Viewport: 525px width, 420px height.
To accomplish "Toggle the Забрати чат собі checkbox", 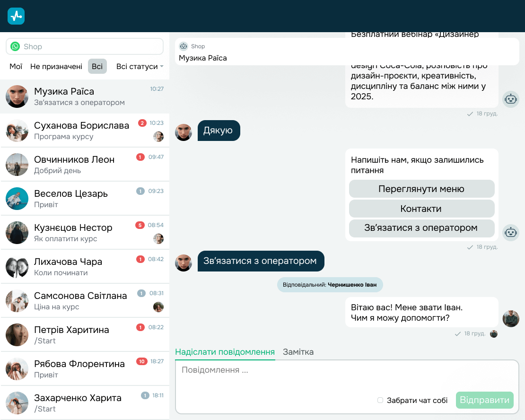I will [380, 400].
